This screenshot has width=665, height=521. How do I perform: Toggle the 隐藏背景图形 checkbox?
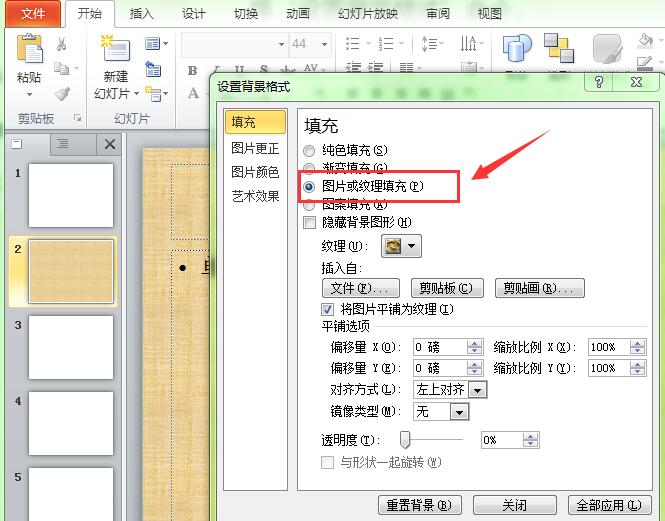coord(310,222)
